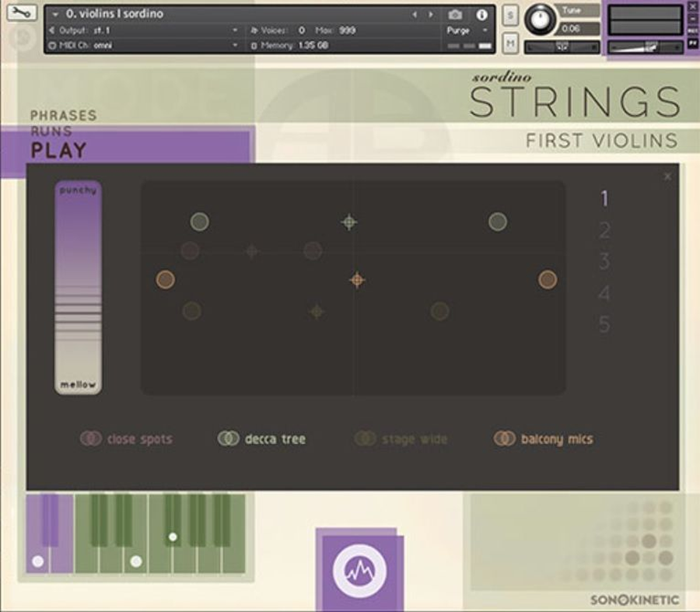
Task: Open instrument name dropdown arrow
Action: pyautogui.click(x=55, y=14)
